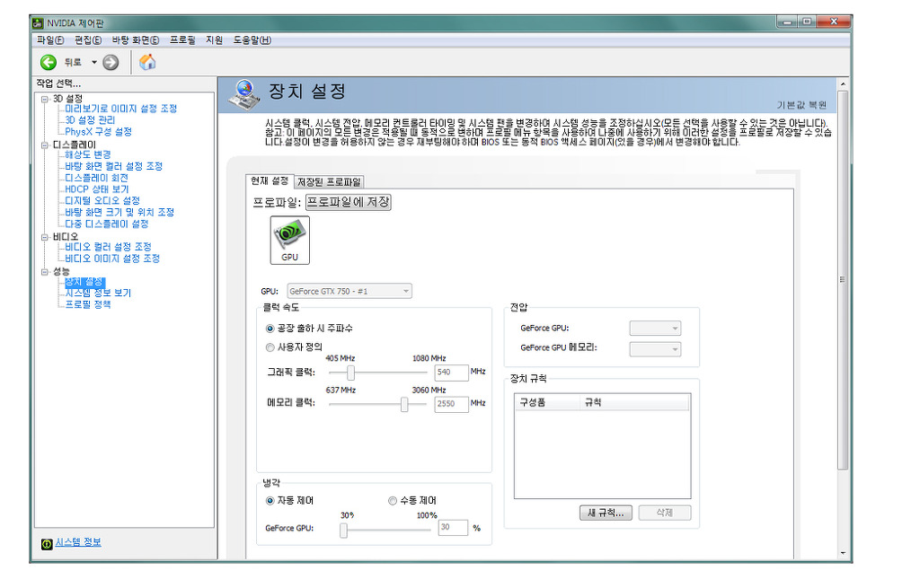
Task: Open 디스플레이 회전 page
Action: (x=96, y=178)
